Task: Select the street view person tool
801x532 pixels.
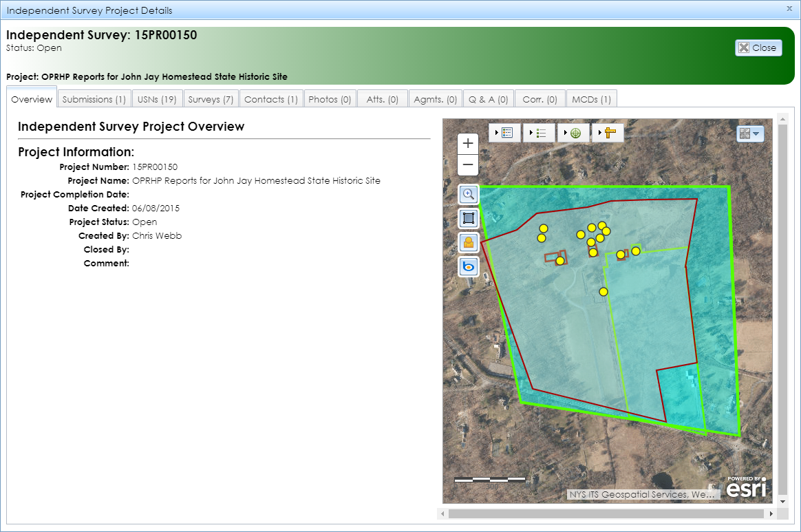Action: point(468,242)
